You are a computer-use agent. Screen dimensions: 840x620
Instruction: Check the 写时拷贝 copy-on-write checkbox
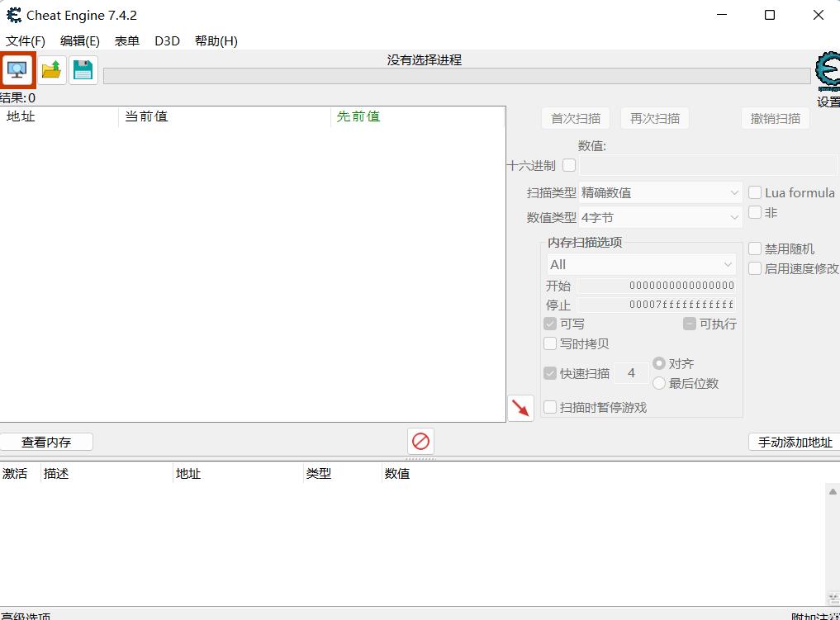coord(550,343)
